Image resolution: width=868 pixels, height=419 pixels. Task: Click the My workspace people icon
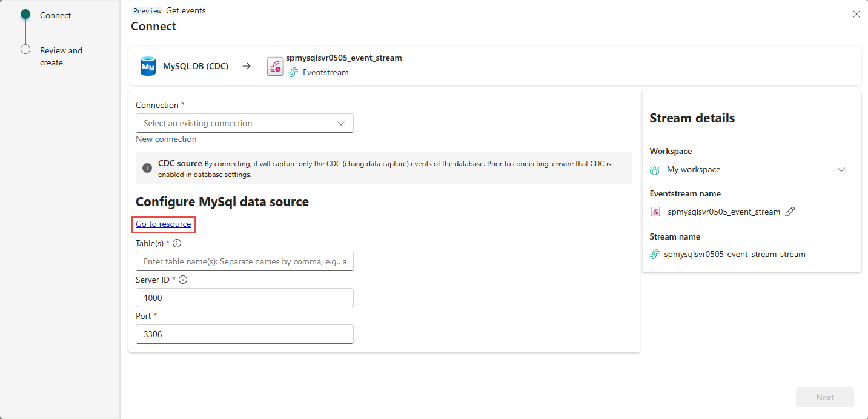coord(655,170)
